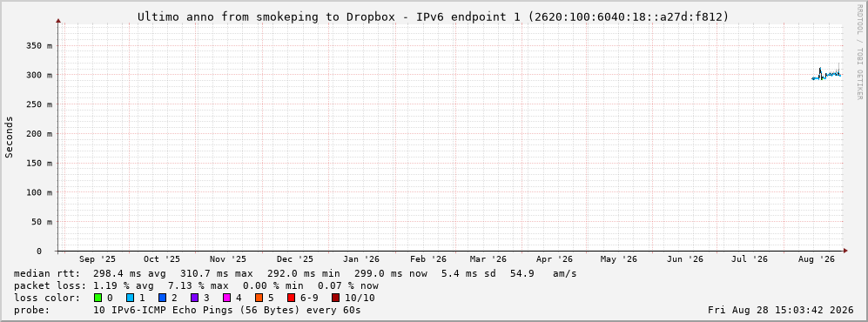Image resolution: width=868 pixels, height=322 pixels.
Task: Click the timestamp Fri Aug 28 15:03:42 2026
Action: (x=781, y=310)
